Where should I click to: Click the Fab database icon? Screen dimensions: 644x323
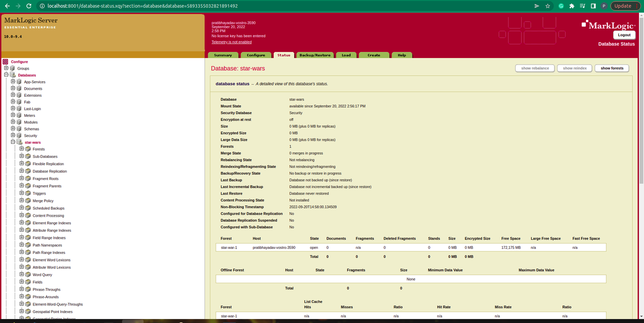pyautogui.click(x=19, y=102)
